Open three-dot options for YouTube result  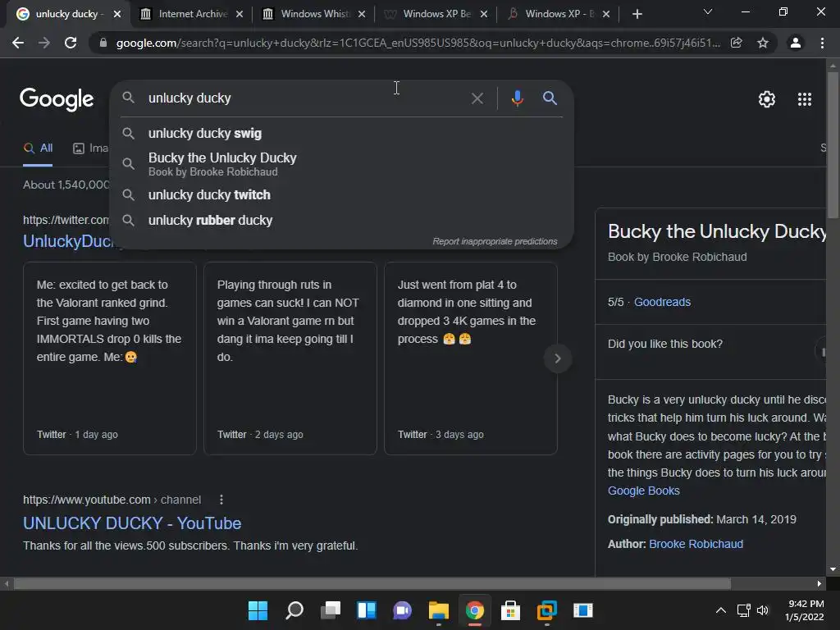coord(221,500)
